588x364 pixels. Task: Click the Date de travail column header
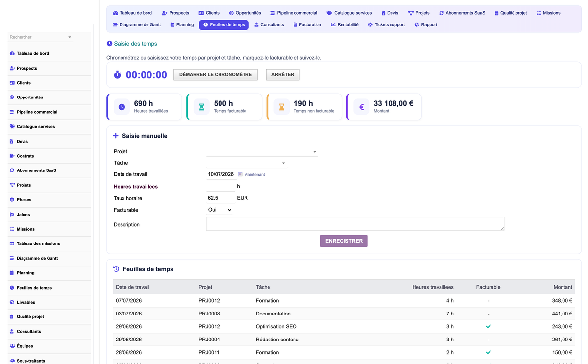click(132, 287)
